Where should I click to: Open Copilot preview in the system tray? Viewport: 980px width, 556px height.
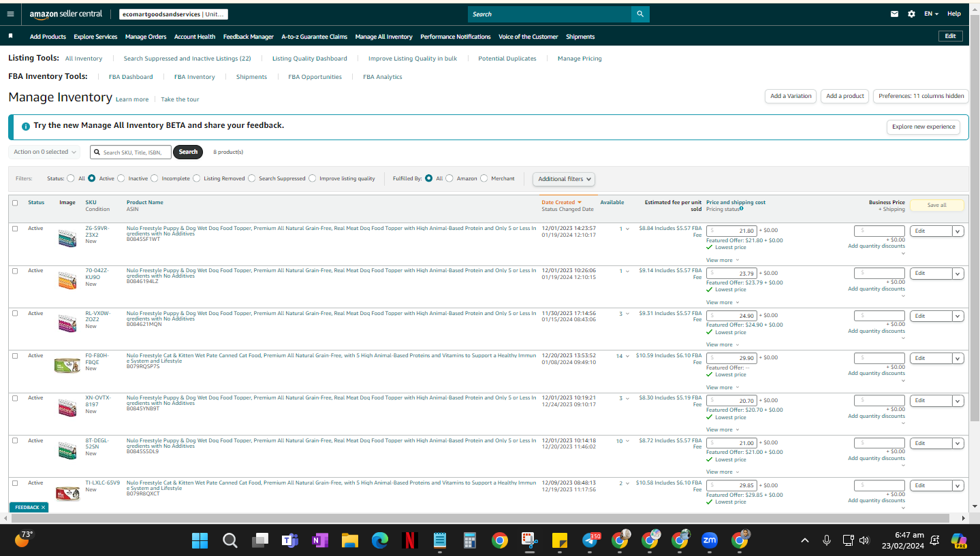click(959, 540)
